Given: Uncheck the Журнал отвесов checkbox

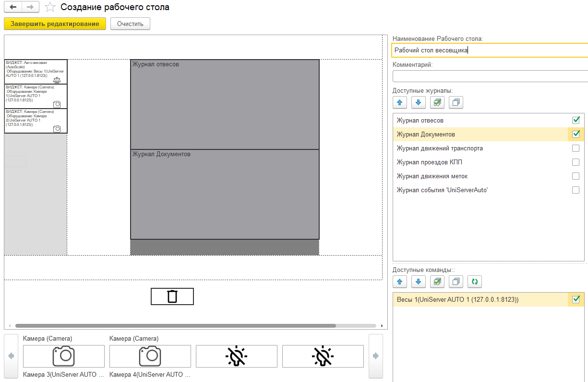Looking at the screenshot, I should tap(576, 120).
